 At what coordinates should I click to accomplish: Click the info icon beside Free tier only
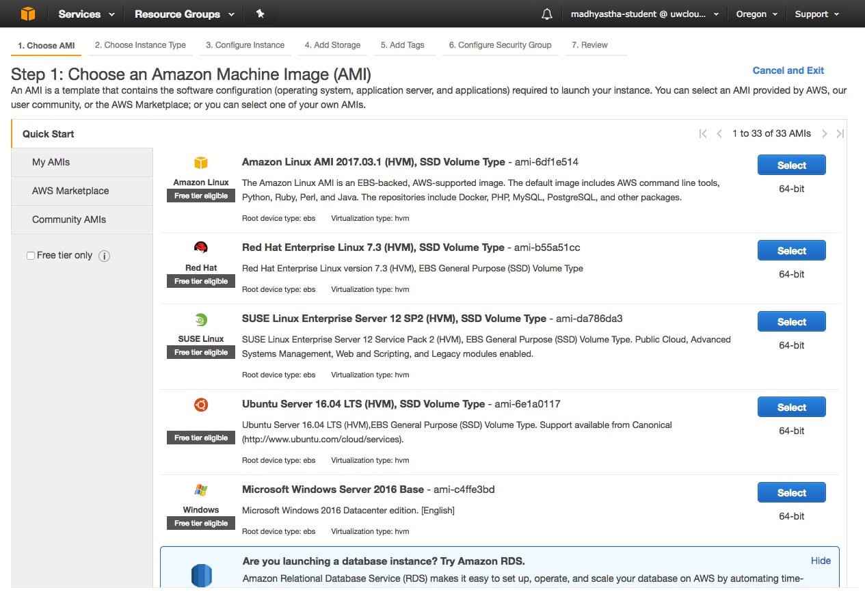(x=104, y=256)
